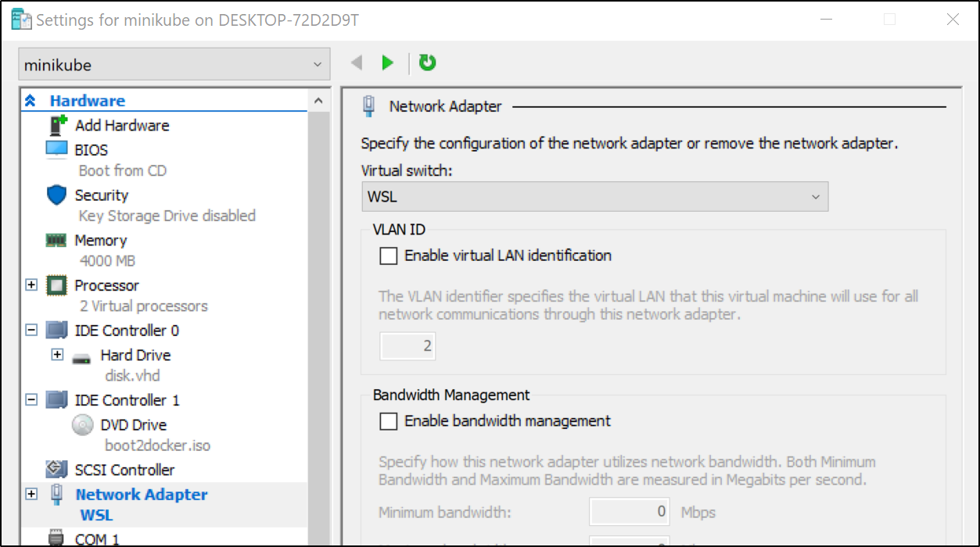Click '2 Virtual processors' text
The height and width of the screenshot is (547, 980).
coord(144,306)
